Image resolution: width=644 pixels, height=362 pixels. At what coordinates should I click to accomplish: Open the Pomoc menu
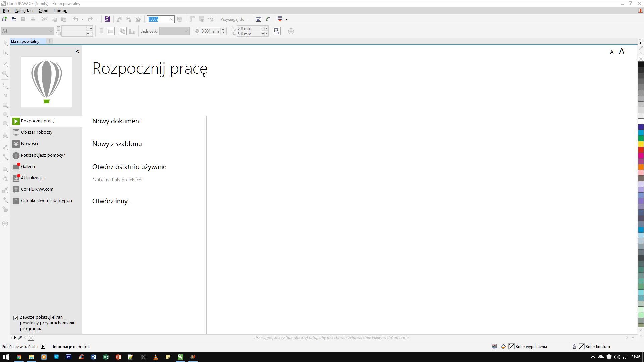pos(61,11)
